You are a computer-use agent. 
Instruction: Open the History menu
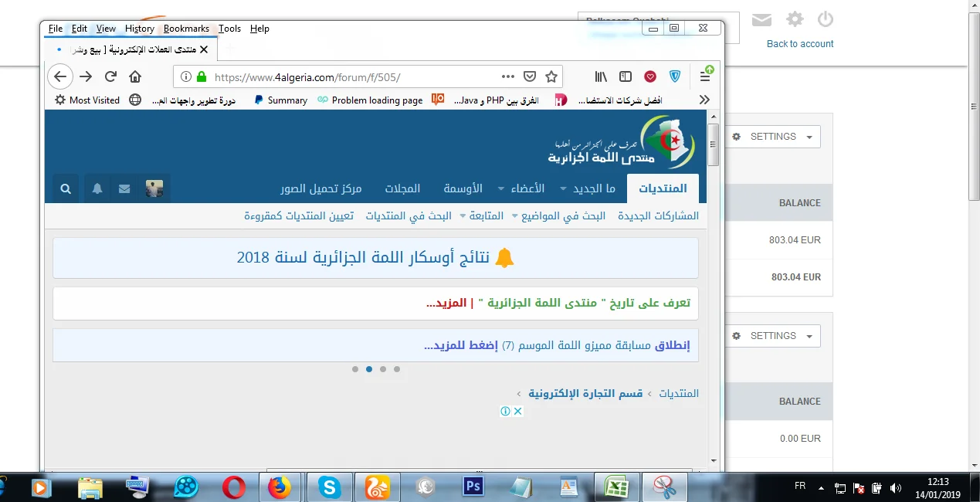coord(139,29)
